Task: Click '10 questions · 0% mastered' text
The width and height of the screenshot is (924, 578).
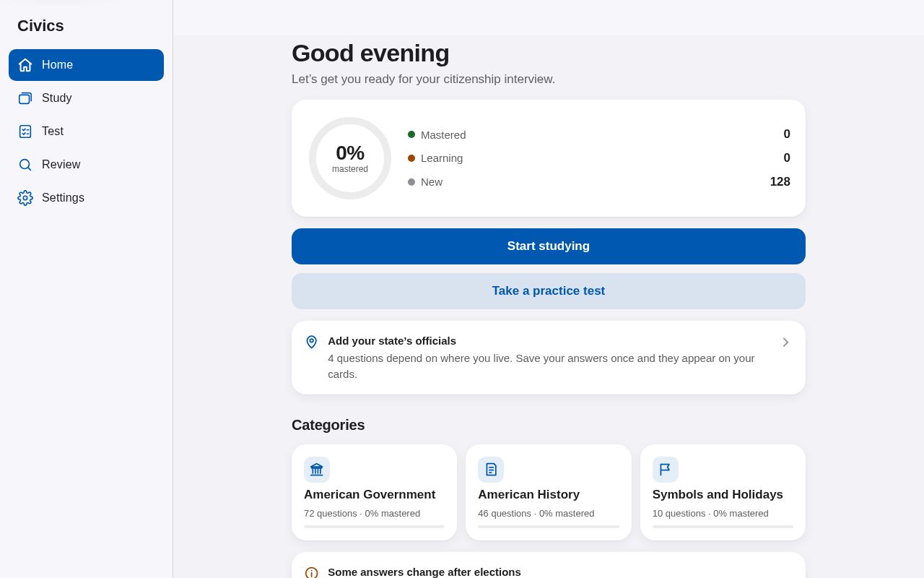Action: [x=710, y=514]
